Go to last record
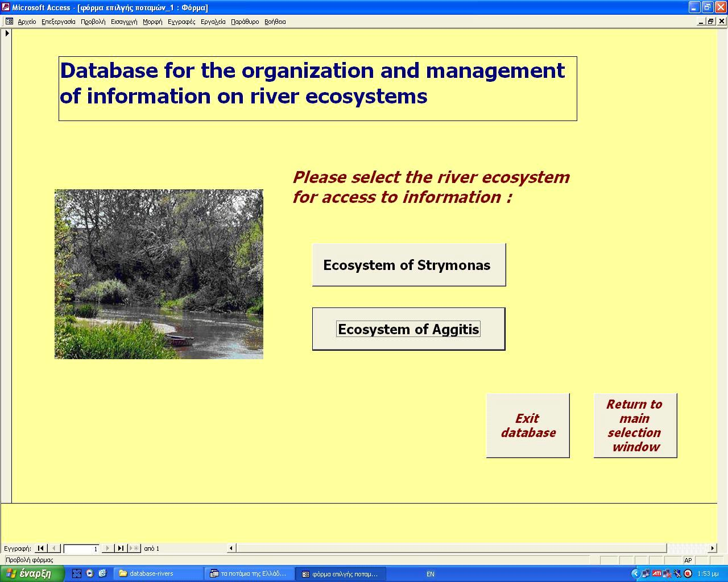The image size is (728, 582). (121, 548)
